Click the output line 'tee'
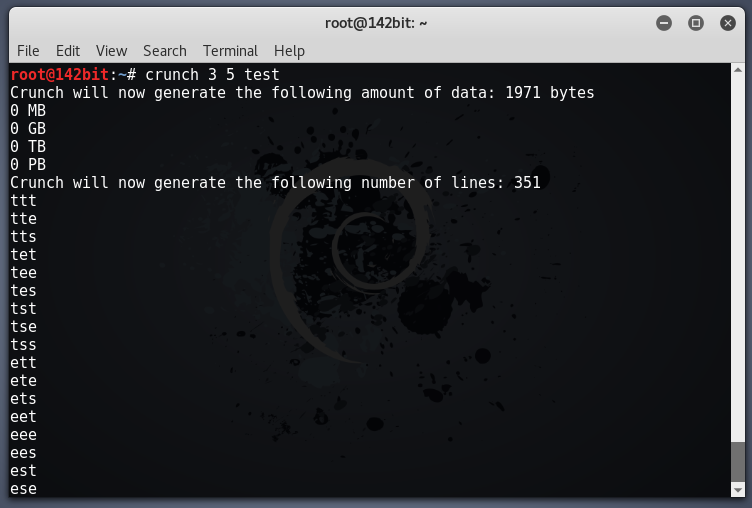 pyautogui.click(x=24, y=272)
